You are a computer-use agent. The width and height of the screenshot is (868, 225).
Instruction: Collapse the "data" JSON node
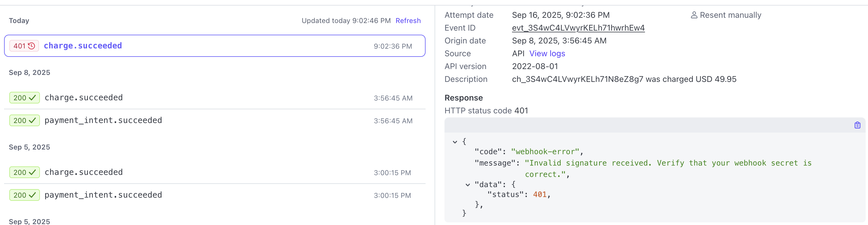468,185
